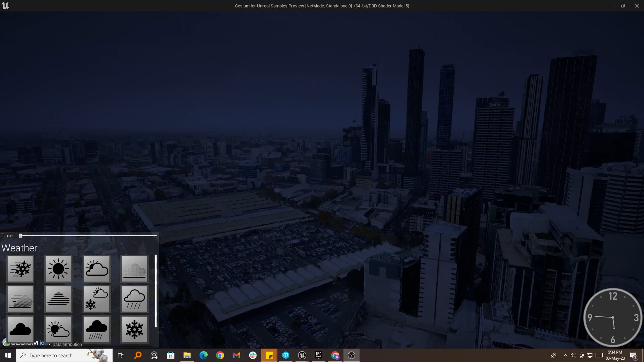Click the analog clock widget
Viewport: 644px width, 362px height.
613,317
